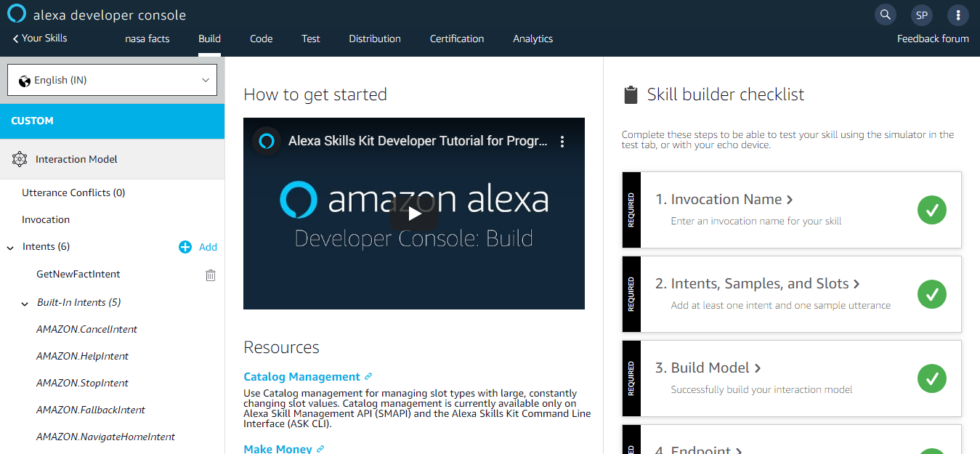The height and width of the screenshot is (454, 980).
Task: Open the English (IN) language dropdown
Action: pos(112,80)
